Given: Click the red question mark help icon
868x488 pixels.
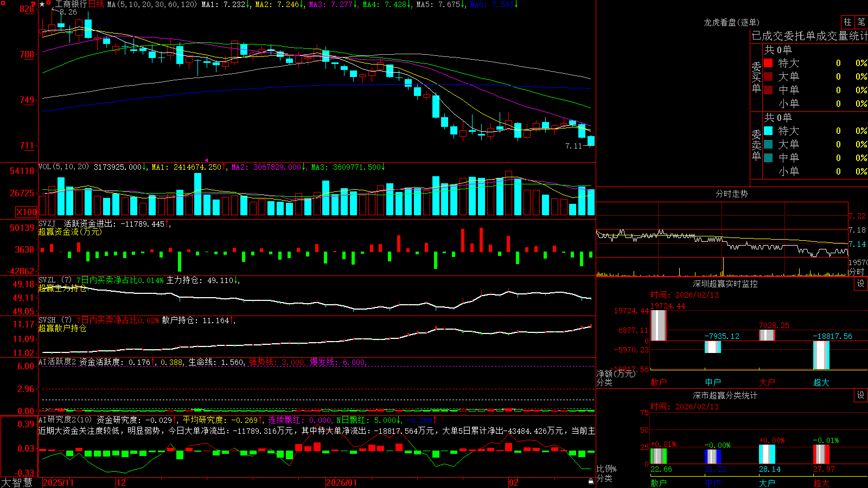Looking at the screenshot, I should pos(33,4).
